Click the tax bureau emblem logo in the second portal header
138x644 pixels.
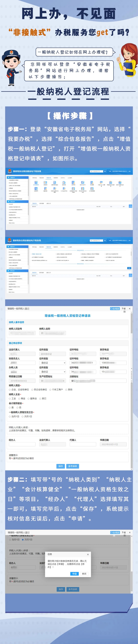point(9,240)
